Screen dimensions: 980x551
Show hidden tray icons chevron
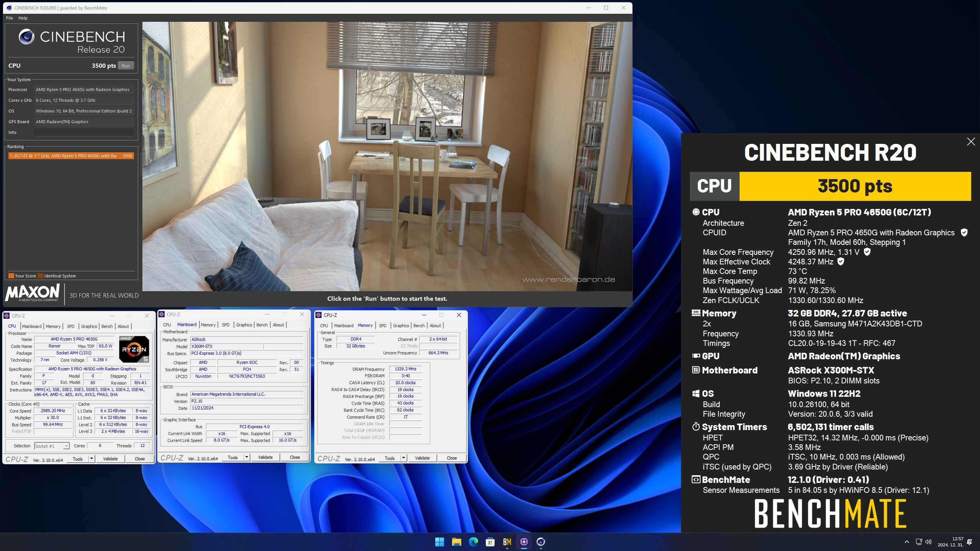tap(906, 542)
